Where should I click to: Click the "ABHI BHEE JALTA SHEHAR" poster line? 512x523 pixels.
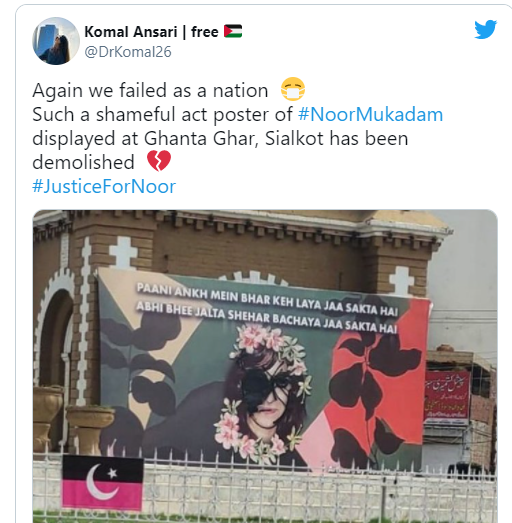coord(266,317)
